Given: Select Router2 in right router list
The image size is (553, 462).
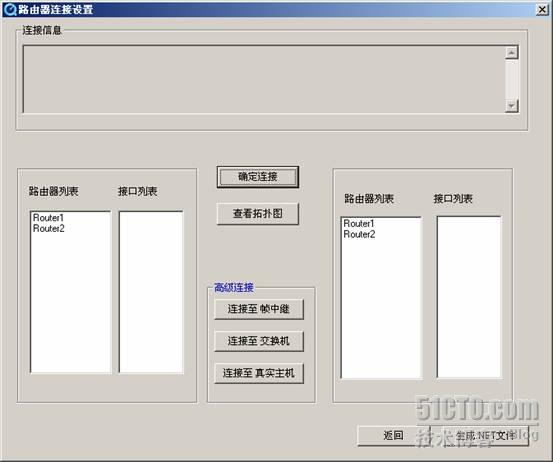Looking at the screenshot, I should click(359, 234).
